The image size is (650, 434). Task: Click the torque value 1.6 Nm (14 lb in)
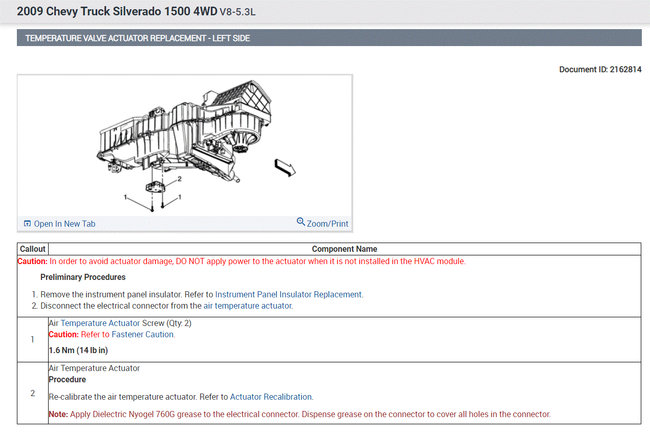point(78,350)
